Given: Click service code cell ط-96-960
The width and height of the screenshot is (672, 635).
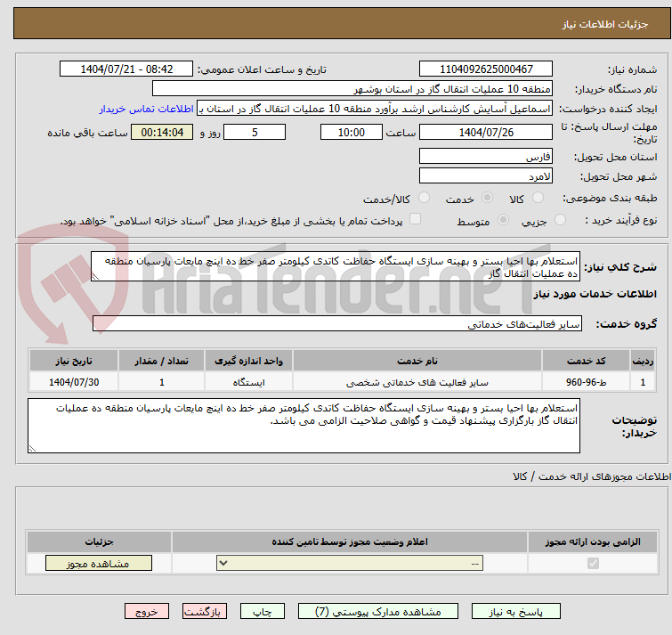Looking at the screenshot, I should pyautogui.click(x=586, y=382).
